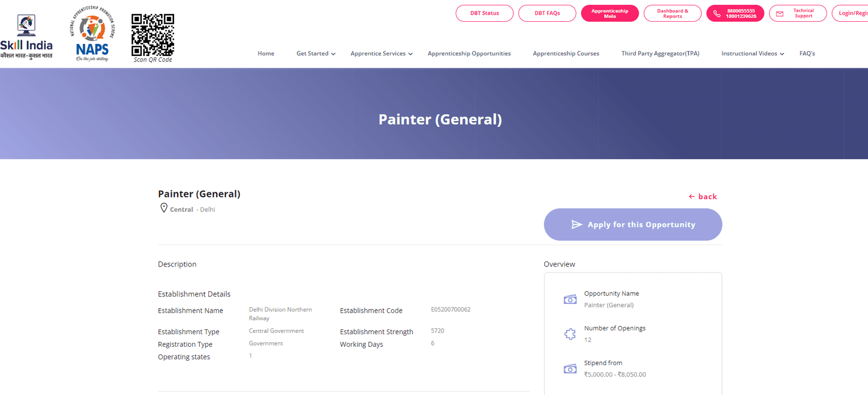This screenshot has width=868, height=395.
Task: Click 'Government' registration type value
Action: [x=266, y=343]
